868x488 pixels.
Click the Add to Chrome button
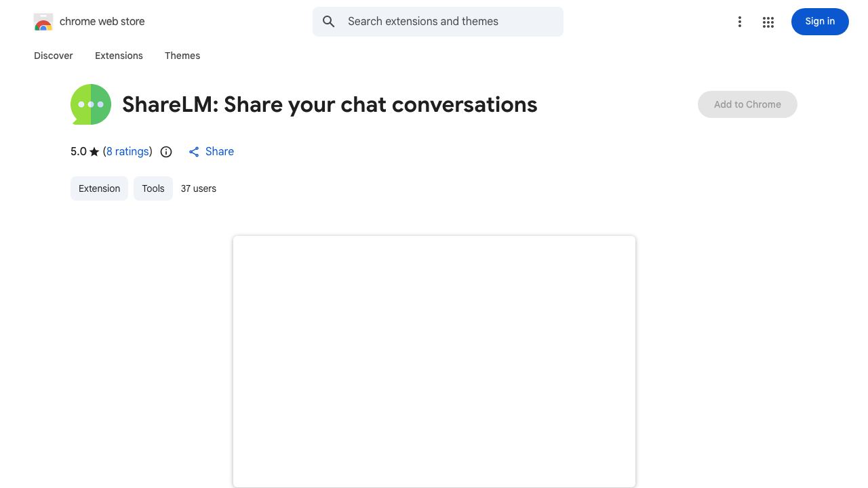tap(747, 104)
